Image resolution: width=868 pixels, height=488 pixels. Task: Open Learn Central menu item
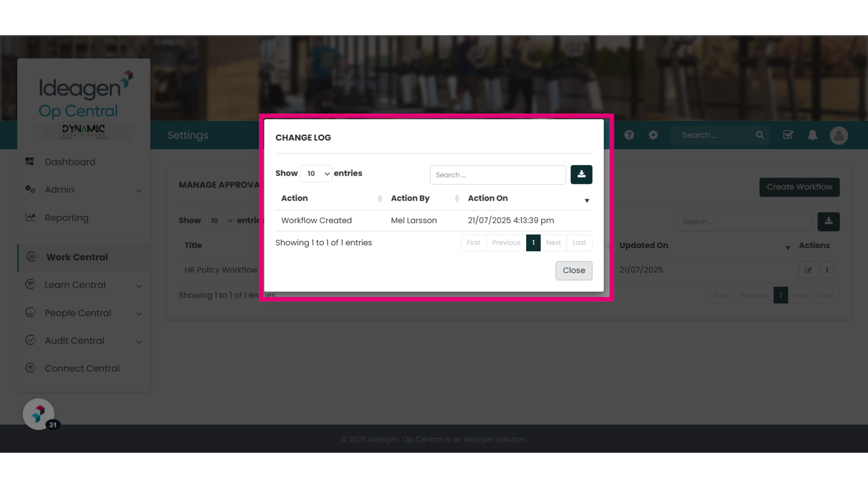click(75, 285)
